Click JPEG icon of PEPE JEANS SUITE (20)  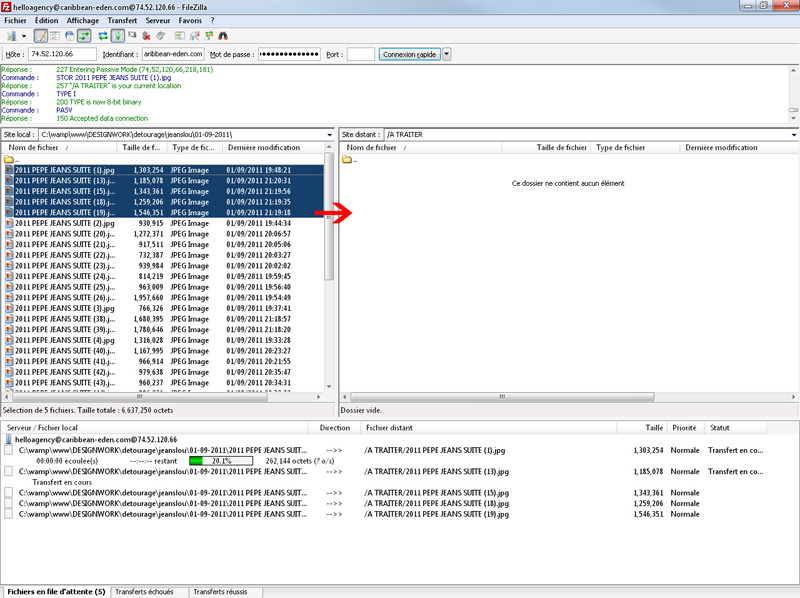9,234
